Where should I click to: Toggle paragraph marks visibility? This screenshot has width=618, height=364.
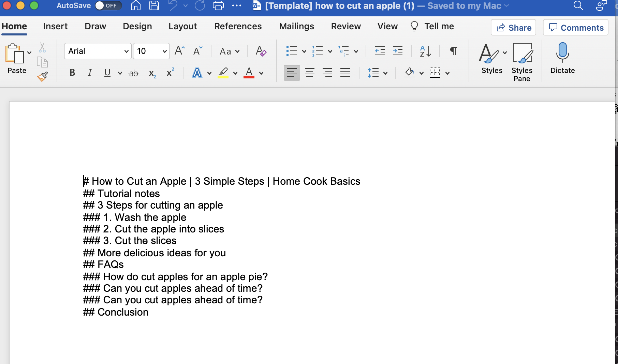pyautogui.click(x=453, y=51)
